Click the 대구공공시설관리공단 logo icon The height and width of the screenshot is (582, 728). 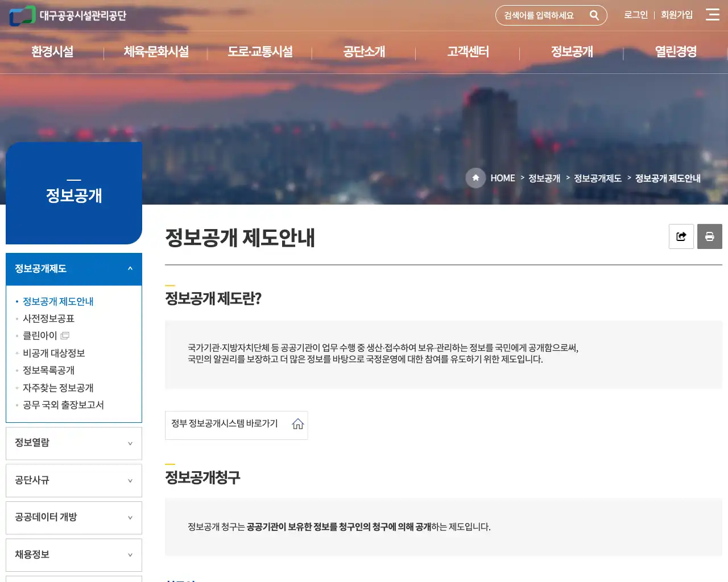[21, 15]
